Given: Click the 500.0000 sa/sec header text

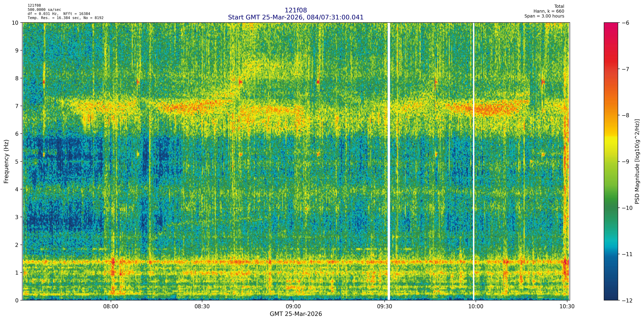Looking at the screenshot, I should 44,10.
